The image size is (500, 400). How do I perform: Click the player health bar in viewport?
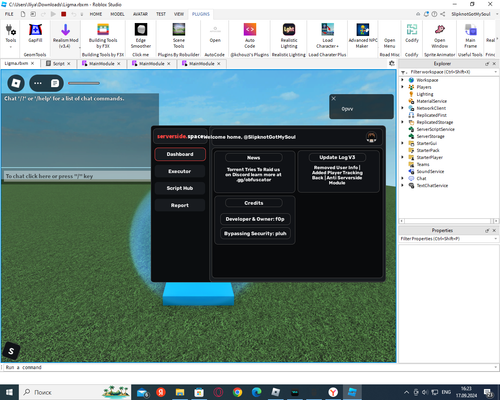click(84, 83)
